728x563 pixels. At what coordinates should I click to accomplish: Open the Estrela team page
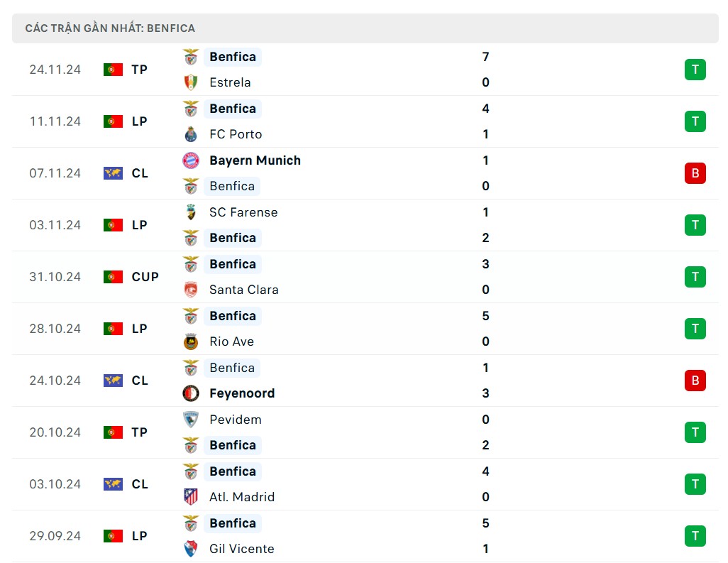(230, 82)
